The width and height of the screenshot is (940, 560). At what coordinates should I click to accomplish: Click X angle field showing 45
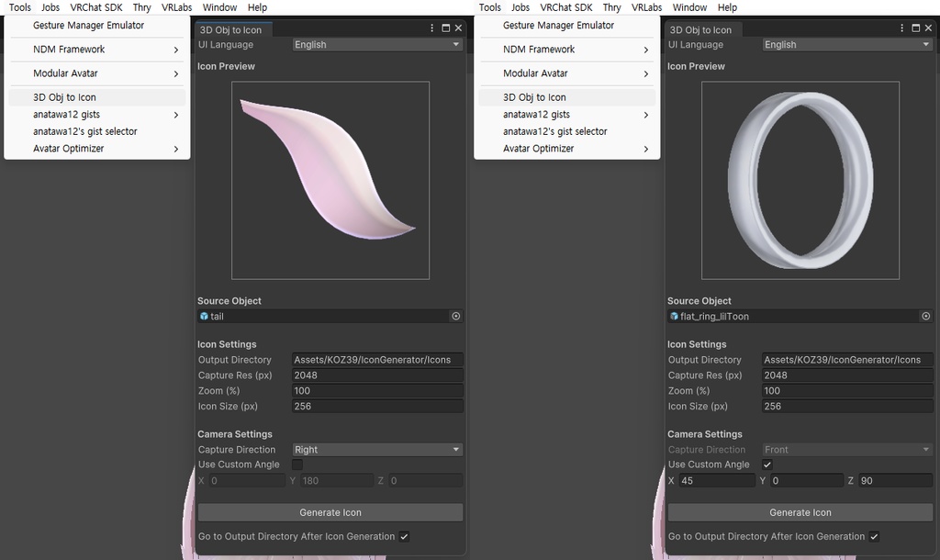(x=716, y=481)
